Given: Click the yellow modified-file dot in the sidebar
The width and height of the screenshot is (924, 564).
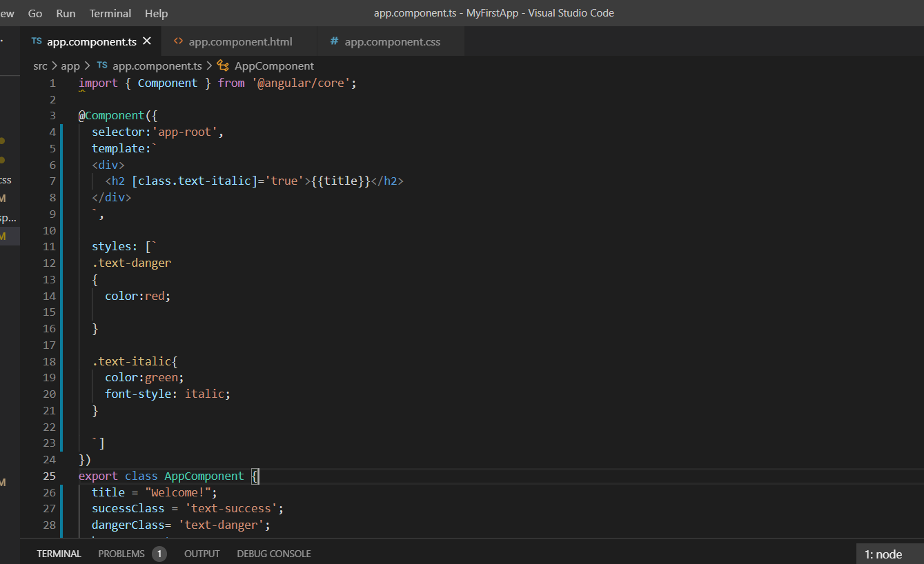Looking at the screenshot, I should coord(1,140).
